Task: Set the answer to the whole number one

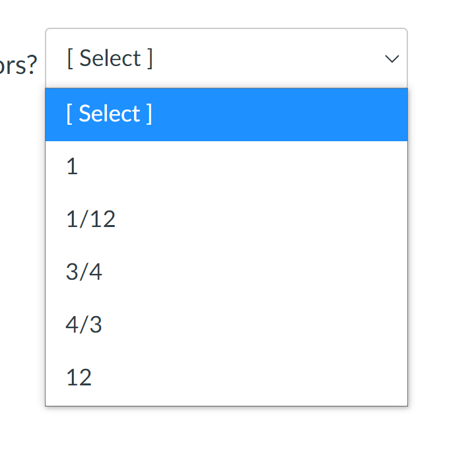Action: coord(226,167)
